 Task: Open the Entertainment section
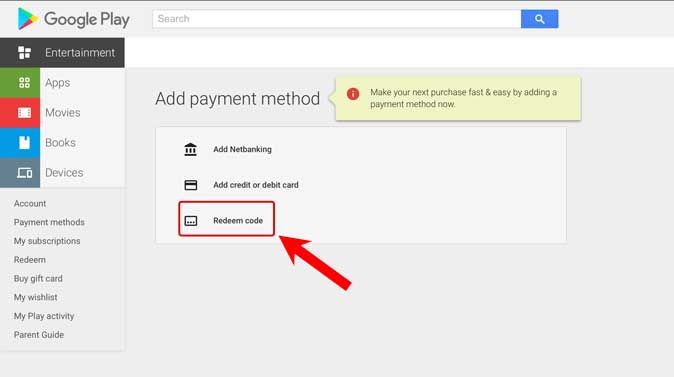(62, 52)
